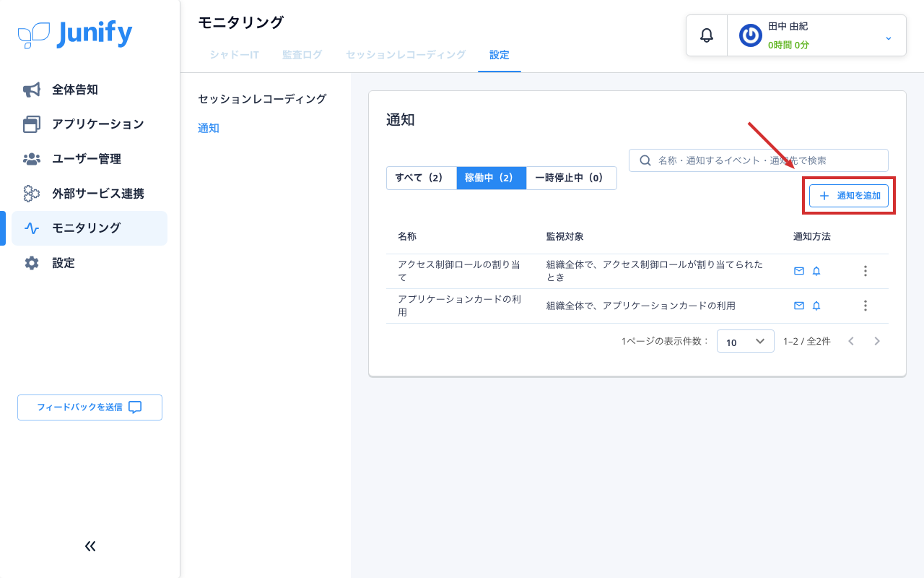The image size is (924, 578).
Task: Click bell icon in アクセス制御ロールの割り当て row
Action: click(x=816, y=271)
